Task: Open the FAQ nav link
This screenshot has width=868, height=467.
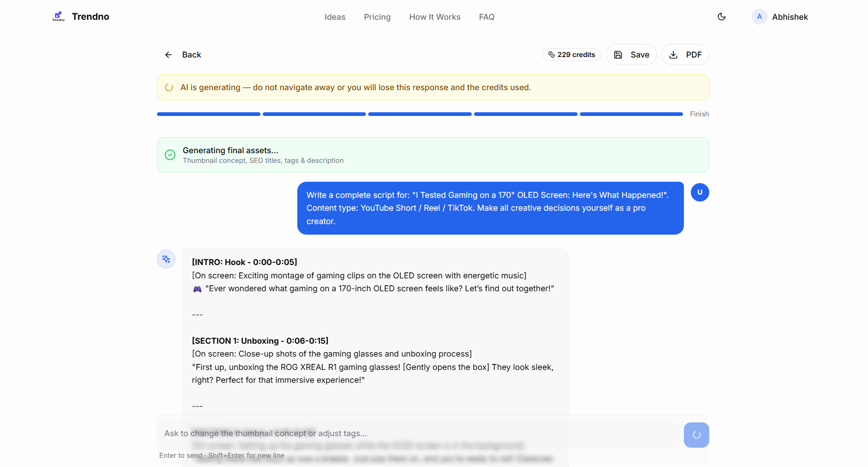Action: (487, 17)
